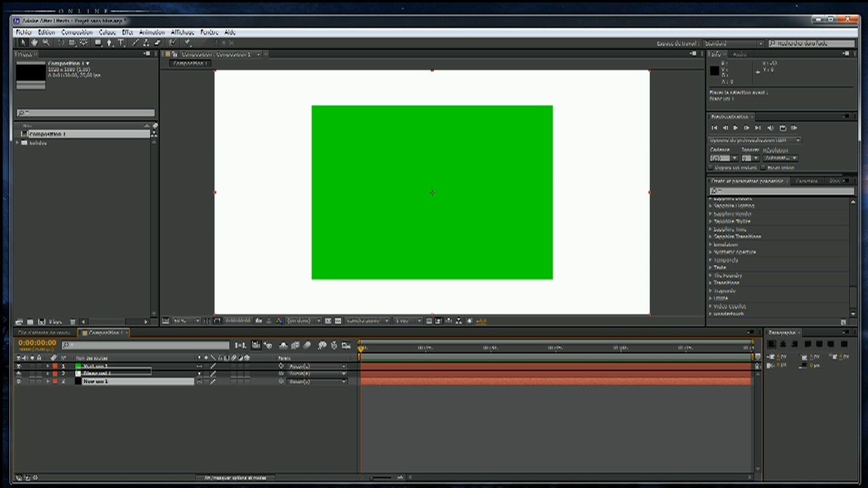This screenshot has width=868, height=488.
Task: Click the timeline current timecode
Action: click(37, 343)
